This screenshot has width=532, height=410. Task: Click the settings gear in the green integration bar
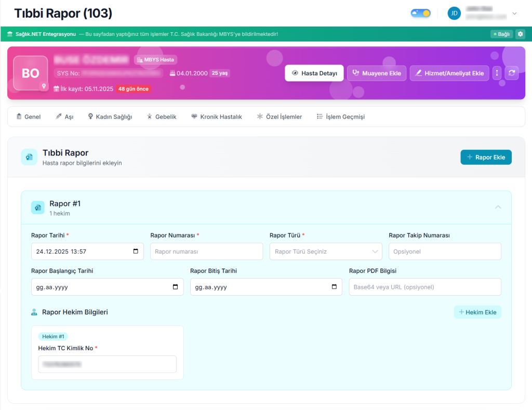point(520,34)
